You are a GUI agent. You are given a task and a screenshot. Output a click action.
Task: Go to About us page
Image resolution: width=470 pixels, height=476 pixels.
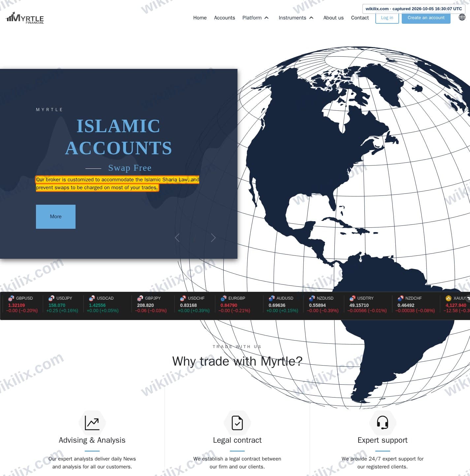(333, 18)
